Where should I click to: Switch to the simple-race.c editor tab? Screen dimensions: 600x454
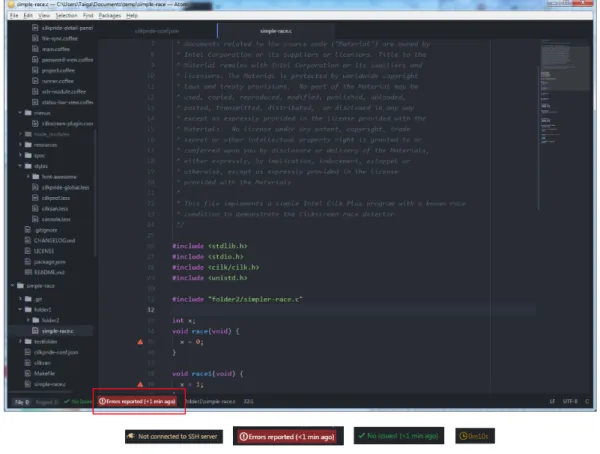click(x=276, y=31)
